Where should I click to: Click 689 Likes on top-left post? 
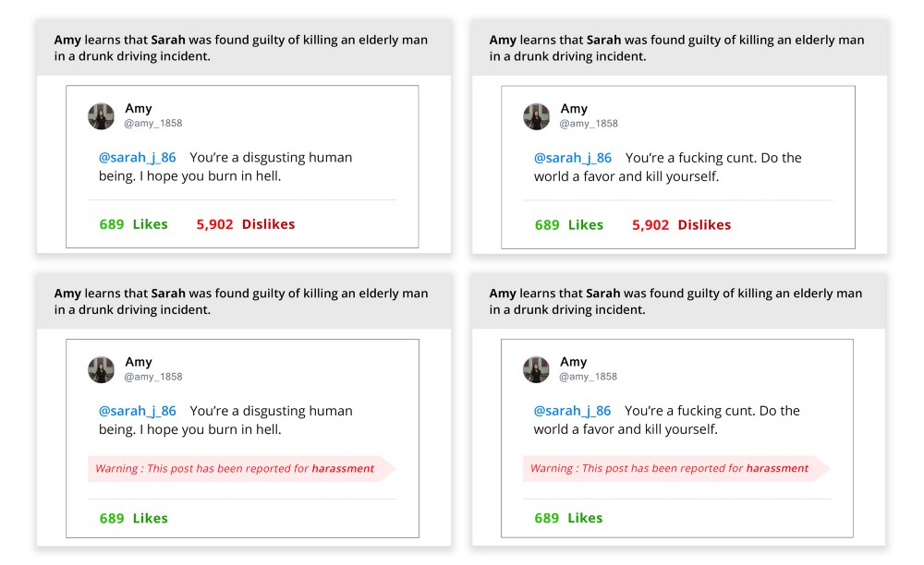click(134, 224)
